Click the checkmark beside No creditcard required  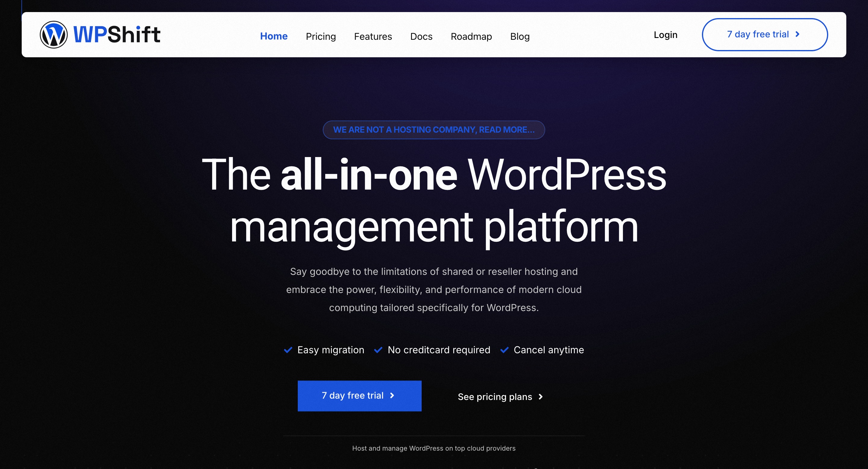click(378, 350)
